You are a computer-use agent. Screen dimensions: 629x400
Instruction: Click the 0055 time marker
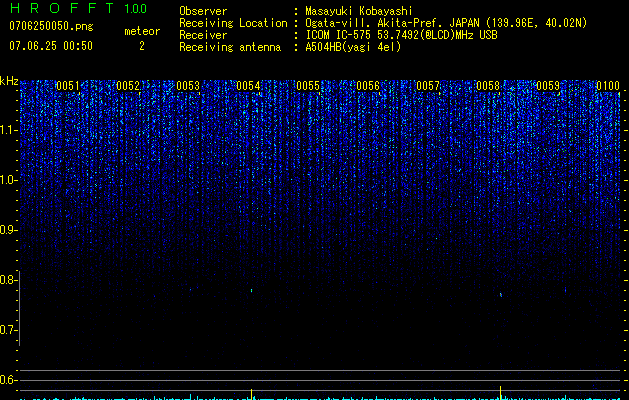[308, 86]
